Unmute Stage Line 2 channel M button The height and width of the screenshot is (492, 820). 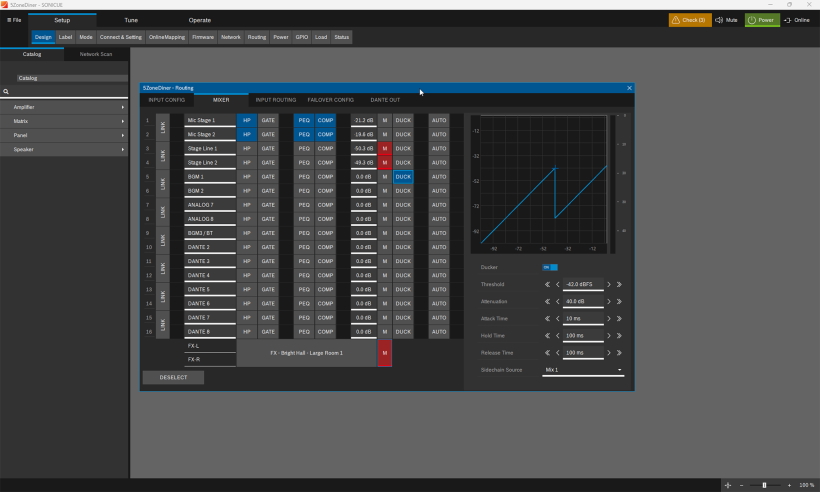pos(385,163)
